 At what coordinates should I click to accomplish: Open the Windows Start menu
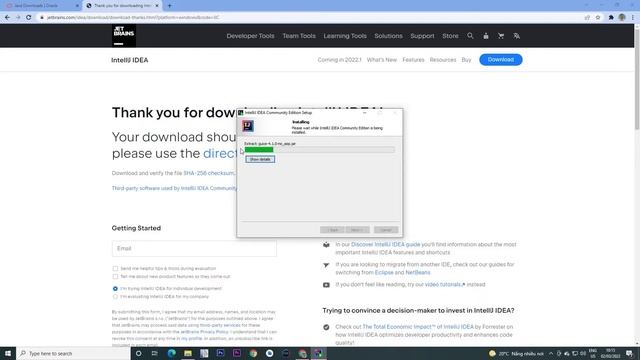(8, 353)
